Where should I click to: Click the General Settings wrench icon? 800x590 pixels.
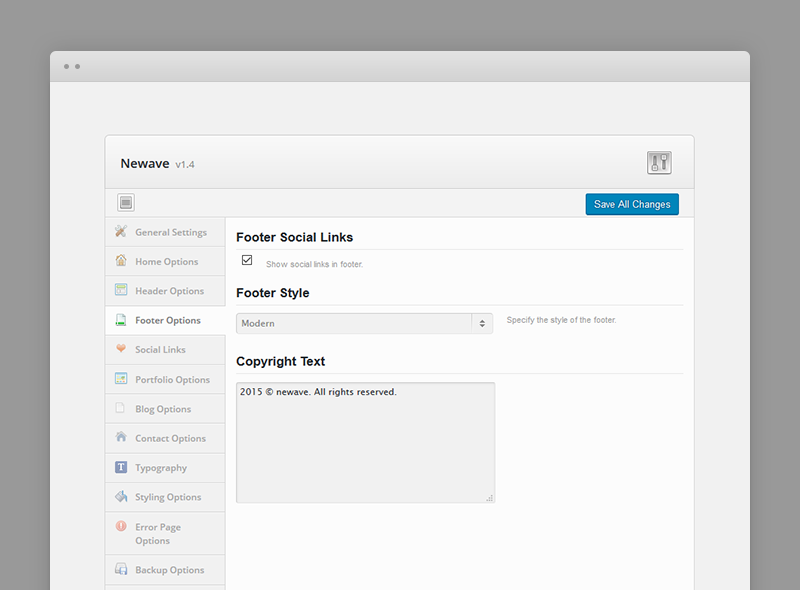tap(121, 231)
